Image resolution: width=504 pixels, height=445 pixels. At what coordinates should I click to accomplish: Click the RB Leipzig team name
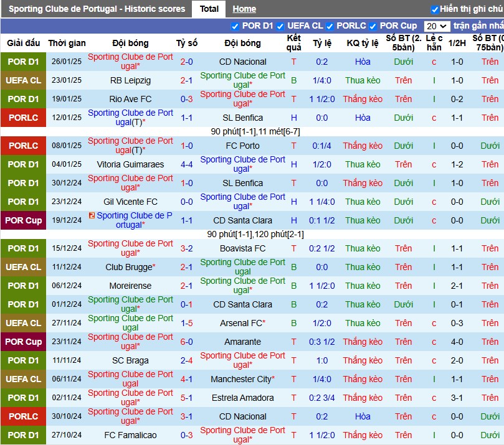[x=130, y=80]
